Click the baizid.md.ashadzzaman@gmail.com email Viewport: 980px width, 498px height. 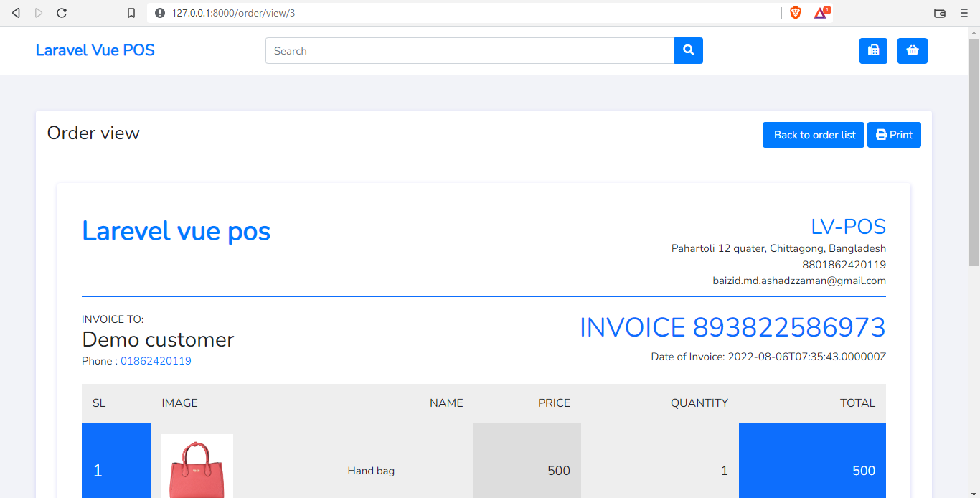pyautogui.click(x=799, y=281)
